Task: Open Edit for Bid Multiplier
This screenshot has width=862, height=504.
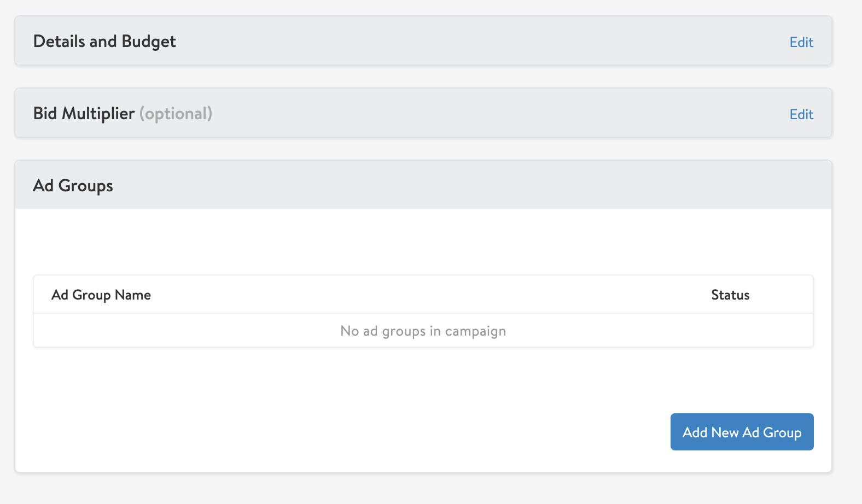Action: pos(801,114)
